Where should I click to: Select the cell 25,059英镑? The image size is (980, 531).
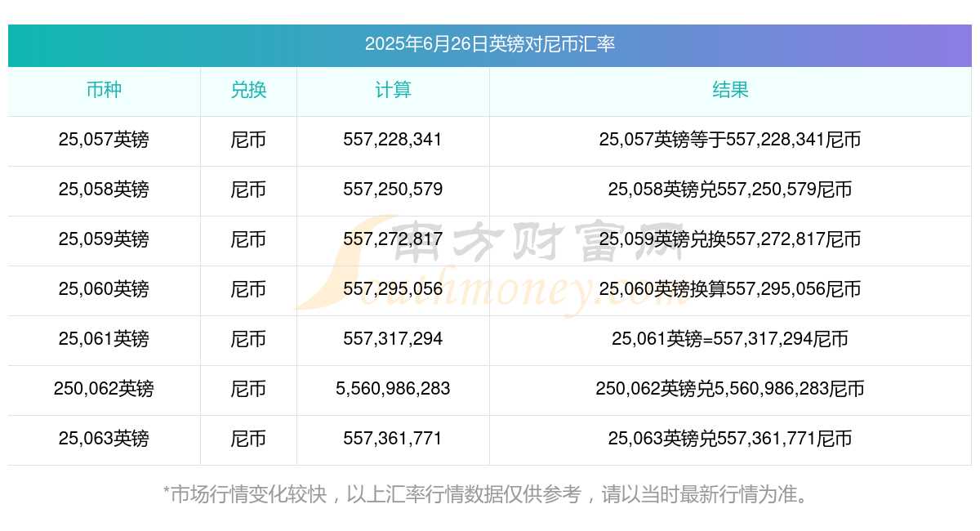point(104,239)
